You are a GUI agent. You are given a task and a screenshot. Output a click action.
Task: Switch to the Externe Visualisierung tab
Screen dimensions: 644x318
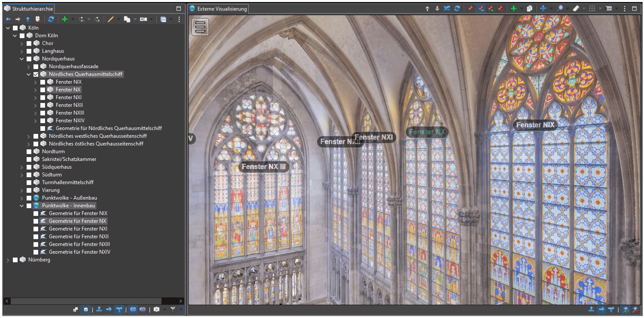(218, 9)
